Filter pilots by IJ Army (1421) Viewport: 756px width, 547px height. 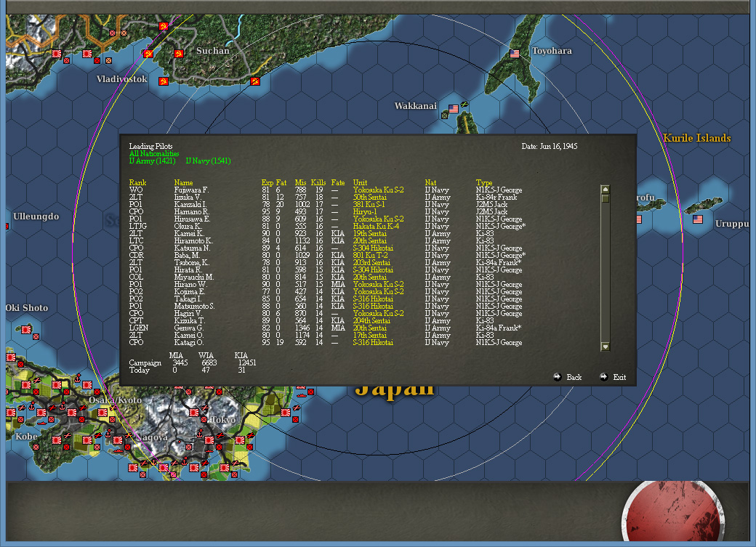point(153,161)
